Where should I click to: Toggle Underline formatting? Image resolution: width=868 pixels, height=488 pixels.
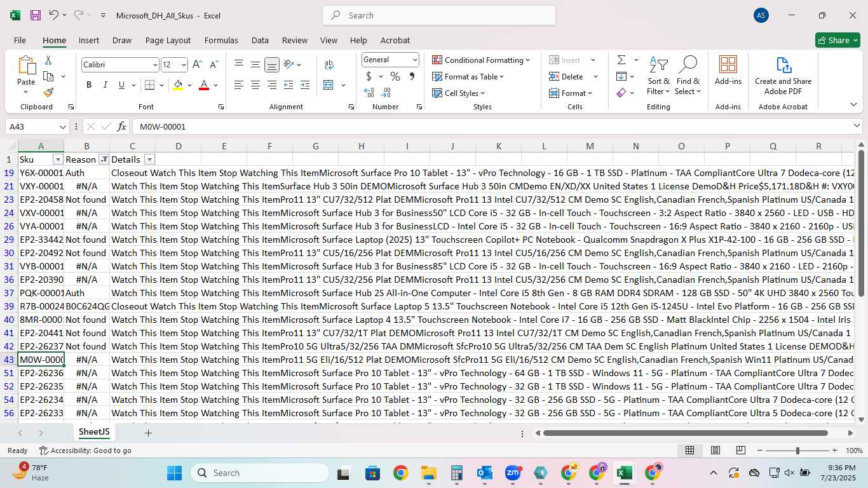point(121,85)
